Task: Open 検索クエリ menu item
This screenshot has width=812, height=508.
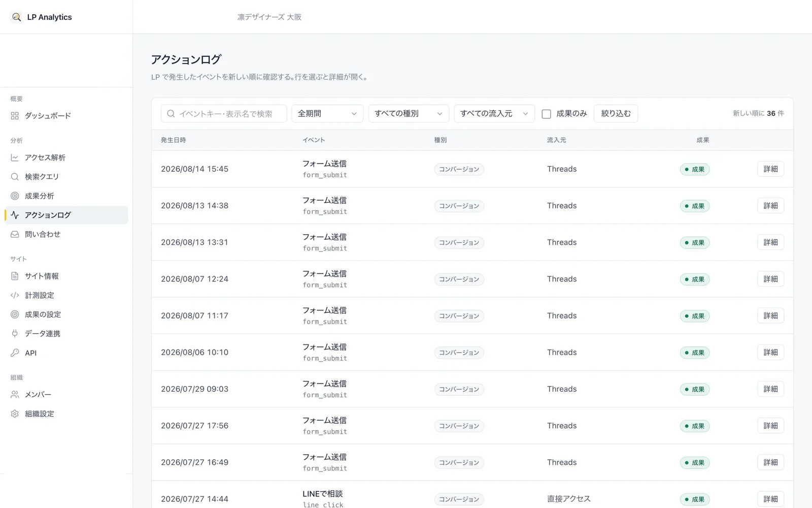Action: pos(66,177)
